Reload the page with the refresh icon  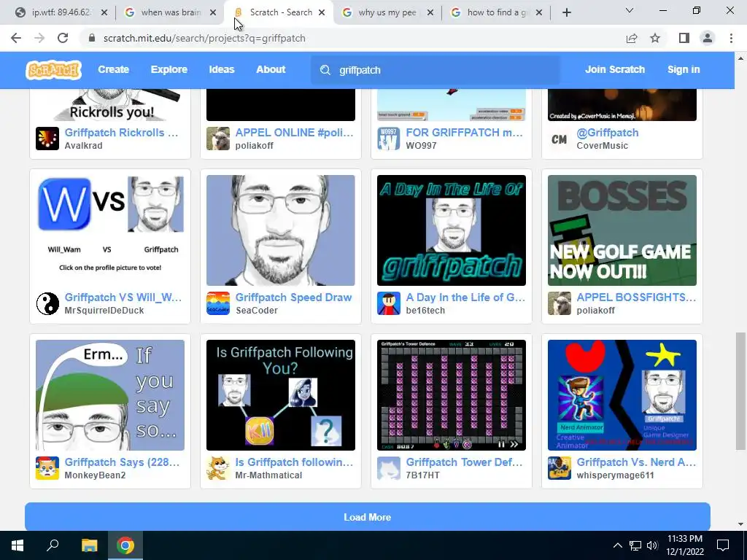click(63, 38)
